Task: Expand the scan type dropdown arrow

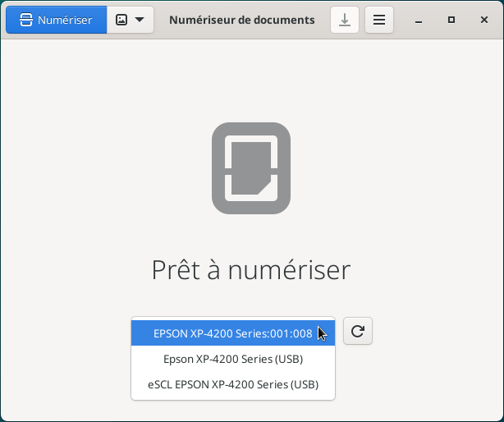Action: [140, 20]
